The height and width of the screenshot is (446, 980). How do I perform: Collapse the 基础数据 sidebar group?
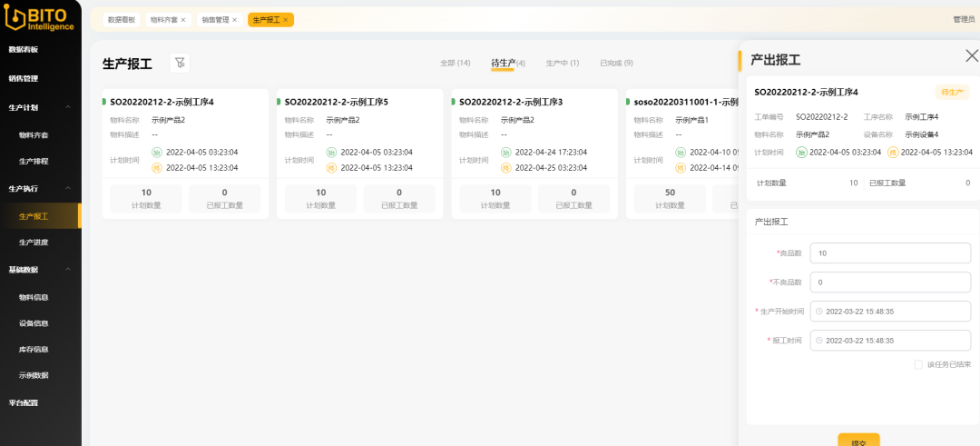[x=68, y=270]
